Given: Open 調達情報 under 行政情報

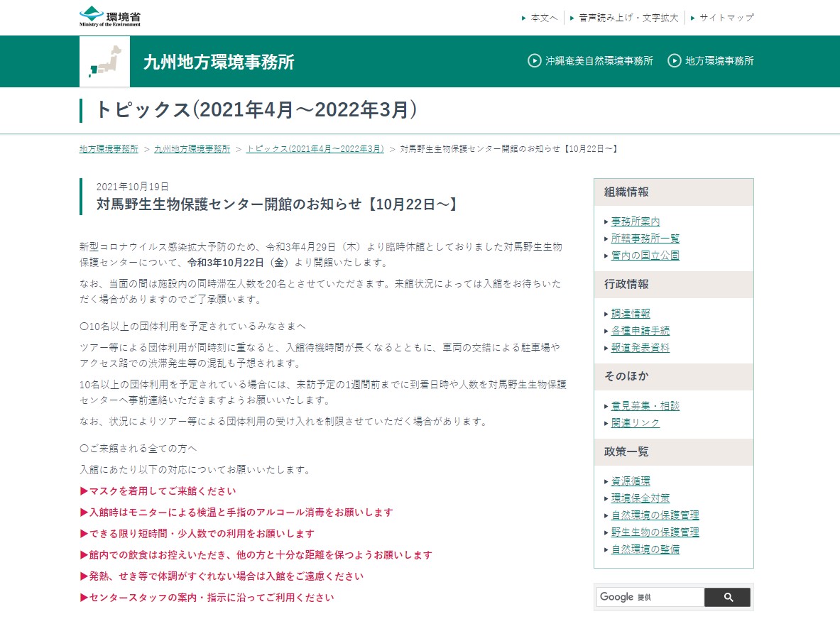Looking at the screenshot, I should click(x=631, y=314).
